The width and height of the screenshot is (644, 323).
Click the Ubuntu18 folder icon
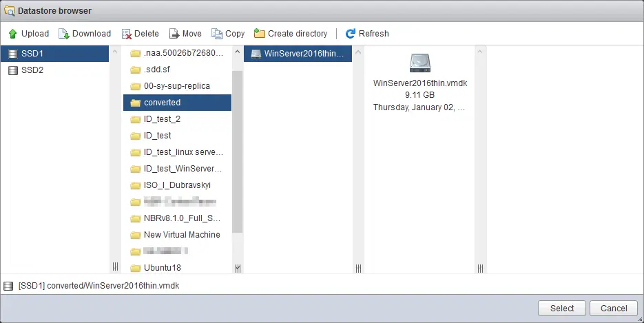pyautogui.click(x=135, y=268)
